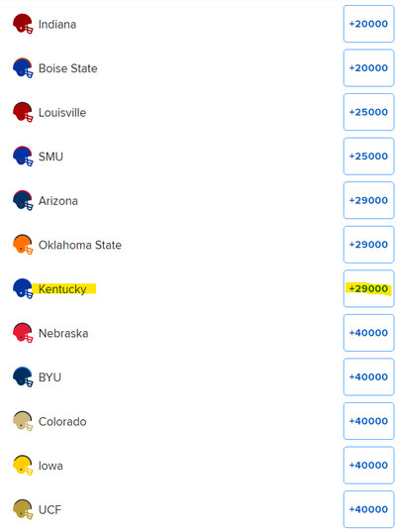This screenshot has width=396, height=532.
Task: Click the Boise State helmet icon
Action: 23,67
